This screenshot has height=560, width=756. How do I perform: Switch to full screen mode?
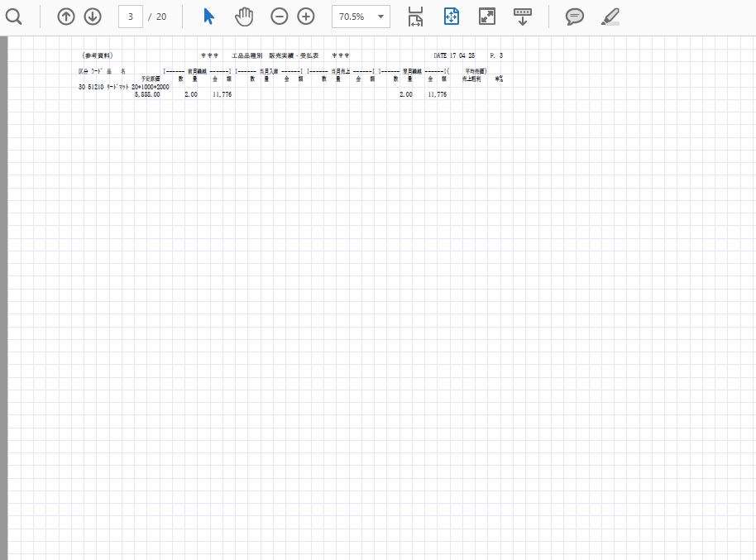(486, 17)
